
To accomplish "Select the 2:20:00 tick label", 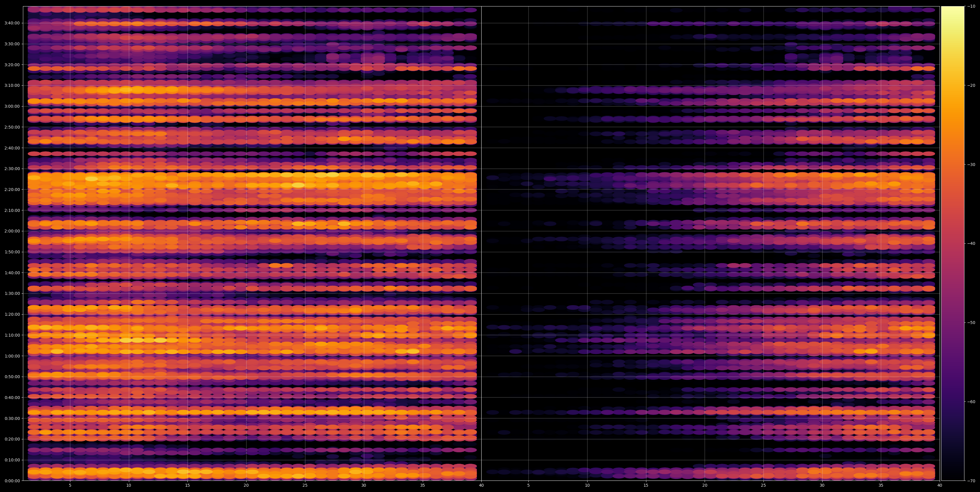I will [x=12, y=190].
